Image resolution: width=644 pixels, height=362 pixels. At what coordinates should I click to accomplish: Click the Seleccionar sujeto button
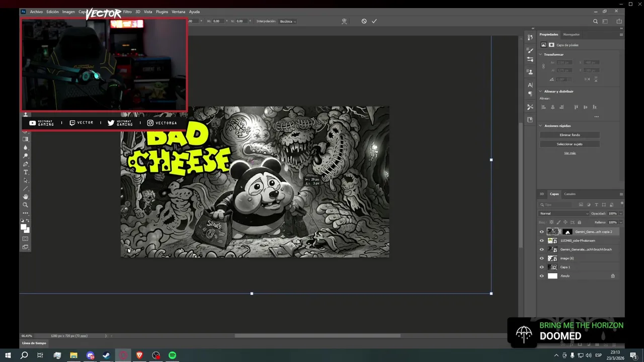click(x=570, y=144)
